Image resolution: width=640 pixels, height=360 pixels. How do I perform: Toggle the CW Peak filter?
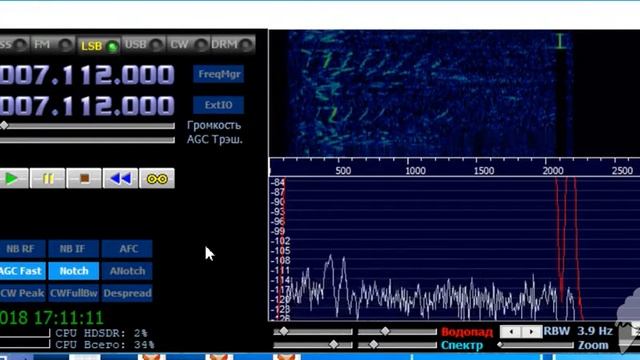(22, 293)
